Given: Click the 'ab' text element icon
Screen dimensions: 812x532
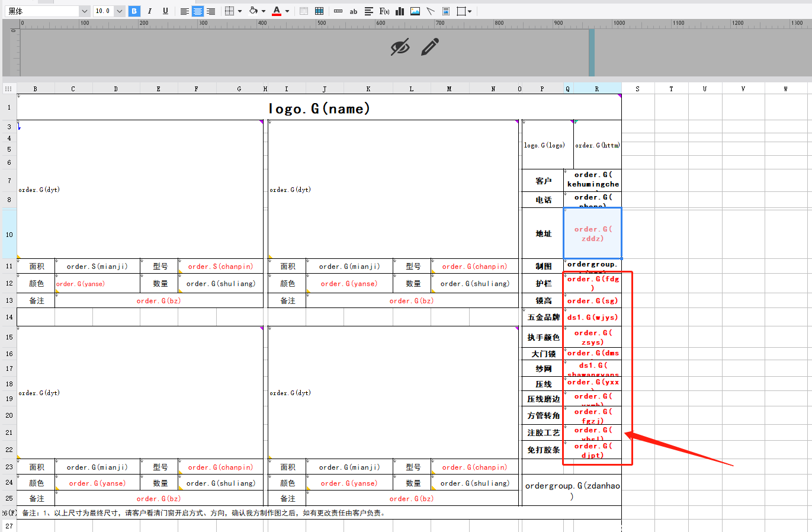Looking at the screenshot, I should click(354, 11).
